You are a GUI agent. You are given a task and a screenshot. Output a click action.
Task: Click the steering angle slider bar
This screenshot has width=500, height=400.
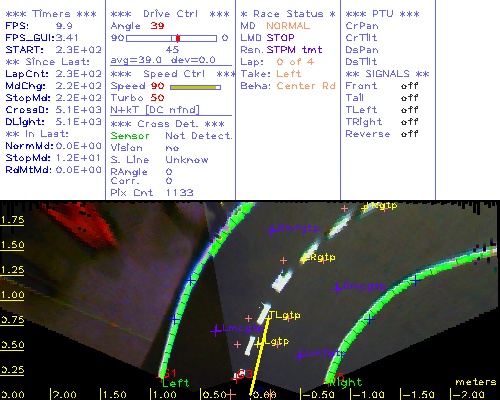pos(171,38)
